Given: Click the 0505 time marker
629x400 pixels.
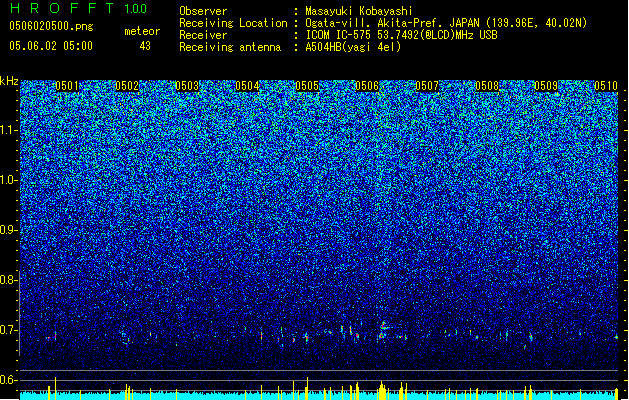Looking at the screenshot, I should point(307,86).
